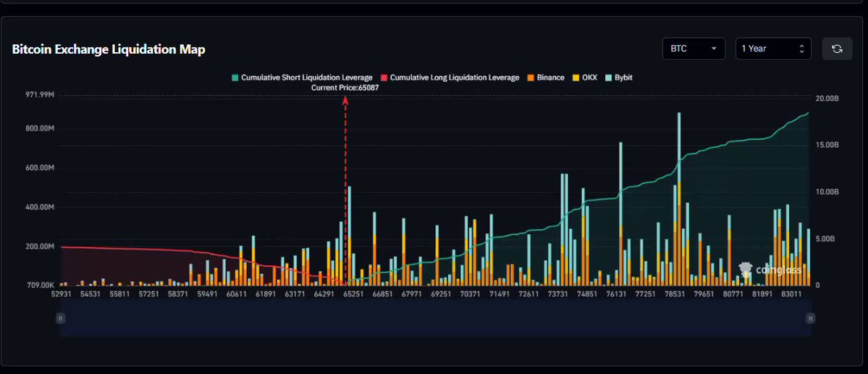This screenshot has height=374, width=868.
Task: Click the Current Price:65087 label
Action: click(x=345, y=88)
